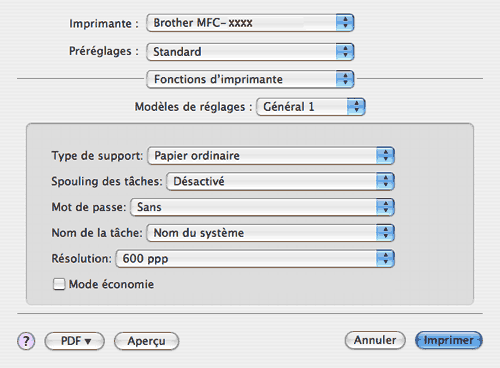Viewport: 500px width, 368px height.
Task: Click arrows on Type de support field
Action: tap(385, 156)
